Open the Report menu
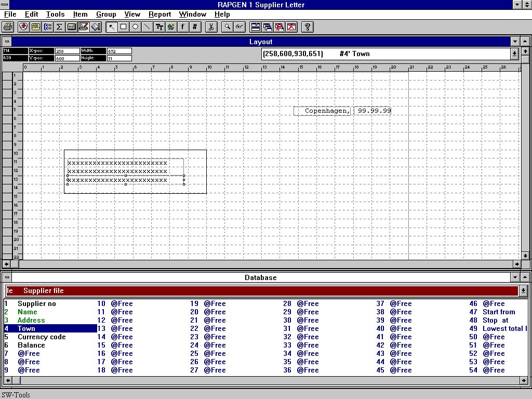The height and width of the screenshot is (399, 532). coord(159,14)
